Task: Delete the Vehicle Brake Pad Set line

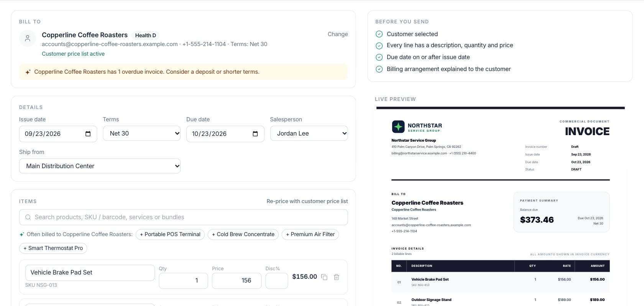Action: [x=337, y=277]
